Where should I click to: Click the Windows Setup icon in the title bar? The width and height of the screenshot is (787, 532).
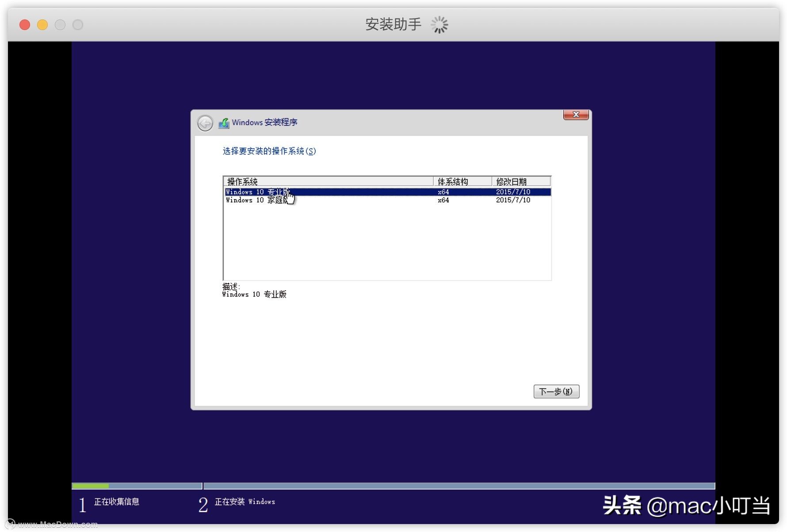point(225,122)
